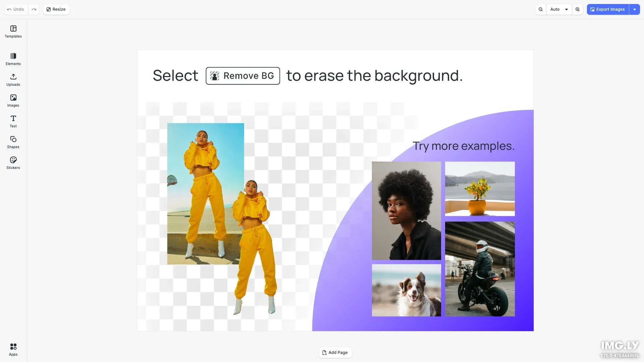Click the zoom in icon
This screenshot has height=362, width=644.
click(577, 9)
